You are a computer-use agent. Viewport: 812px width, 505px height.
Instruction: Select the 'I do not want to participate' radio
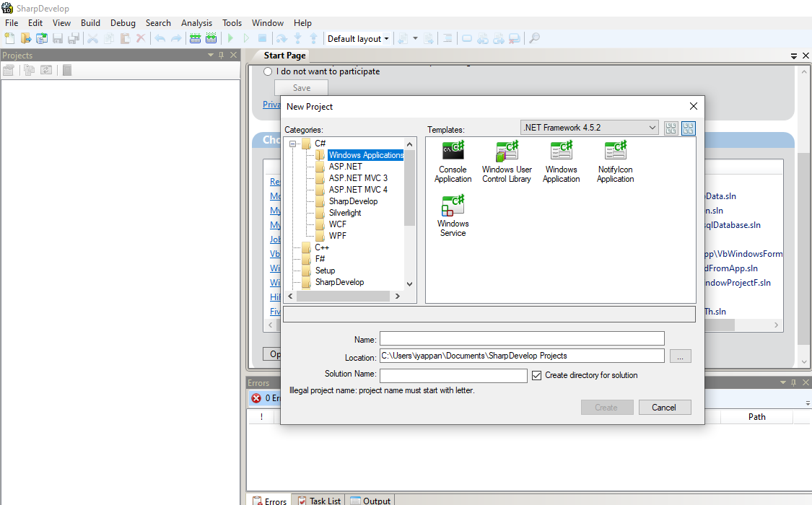tap(268, 71)
